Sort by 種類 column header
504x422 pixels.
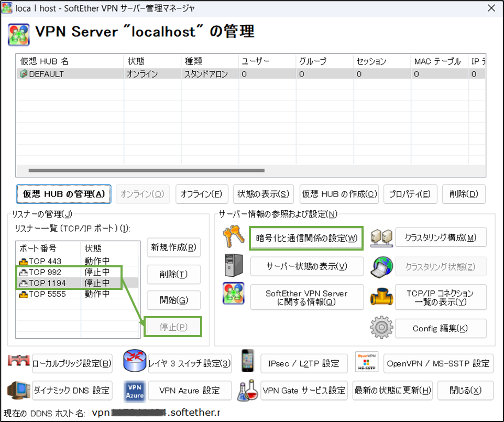(210, 61)
